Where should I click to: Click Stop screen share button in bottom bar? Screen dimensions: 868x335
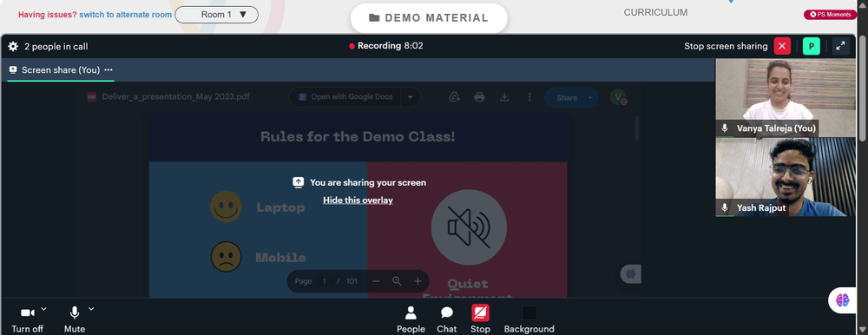pos(480,320)
